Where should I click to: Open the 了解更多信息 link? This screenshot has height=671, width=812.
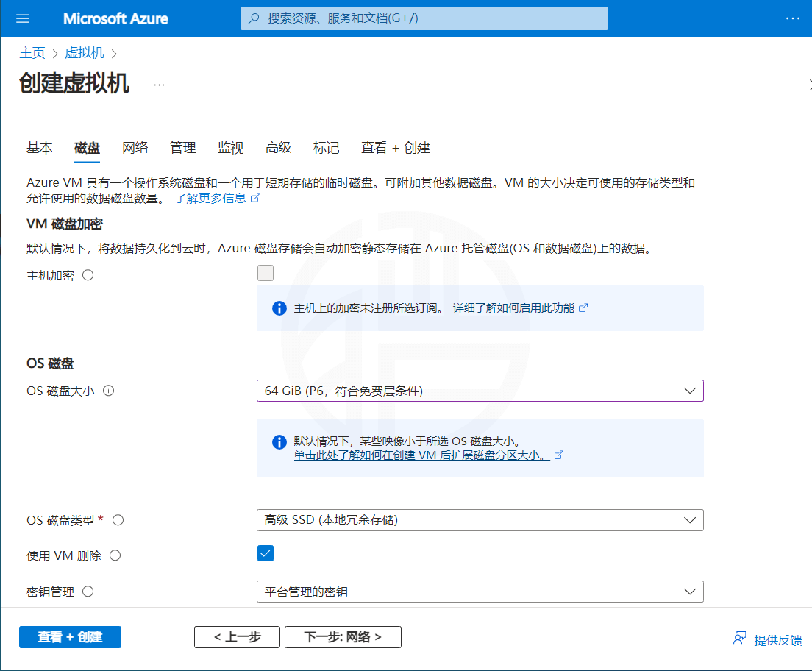click(210, 198)
